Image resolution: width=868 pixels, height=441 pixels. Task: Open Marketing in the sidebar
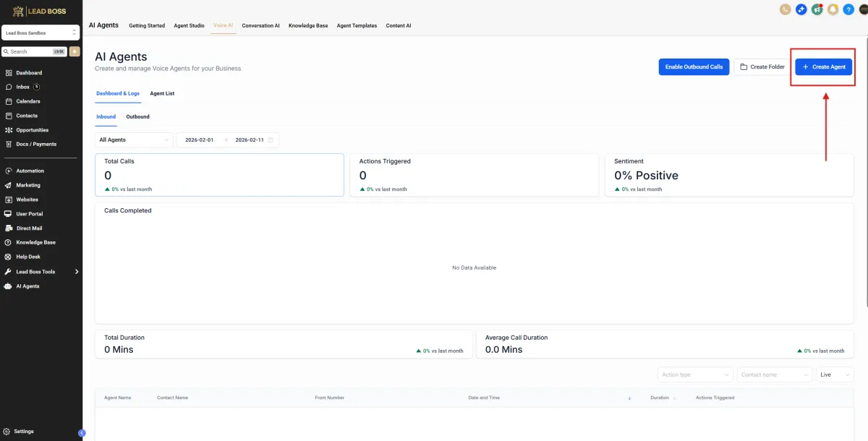28,185
